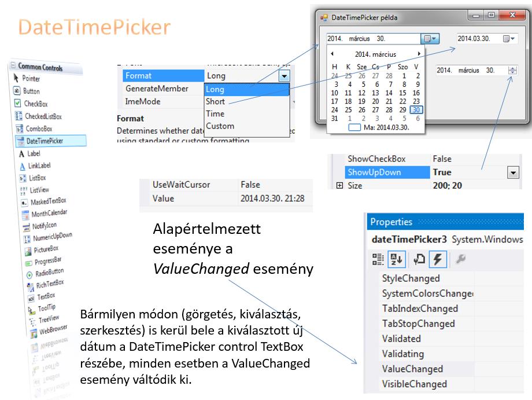Select the ComboBox control icon
Screen dimensions: 532x400
click(x=20, y=129)
